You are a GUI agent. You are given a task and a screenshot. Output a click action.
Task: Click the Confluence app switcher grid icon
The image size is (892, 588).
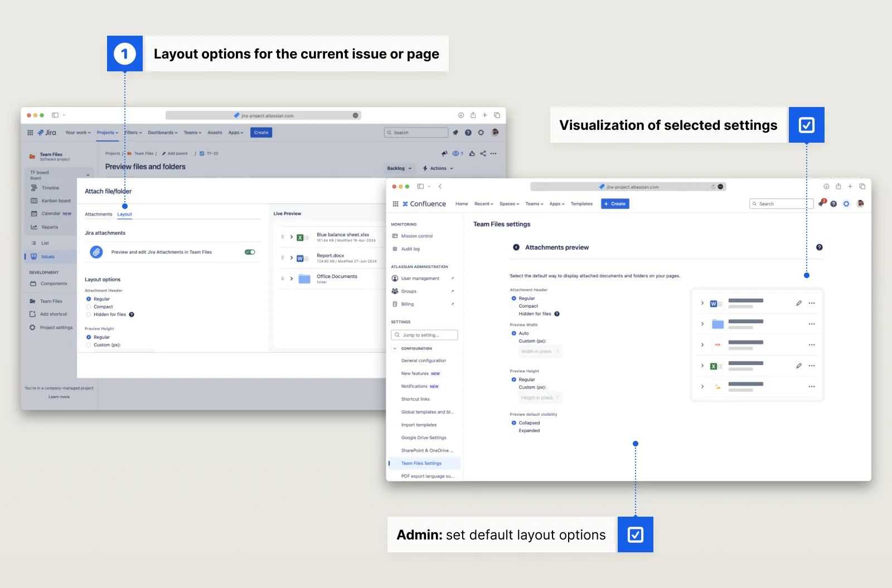tap(395, 204)
